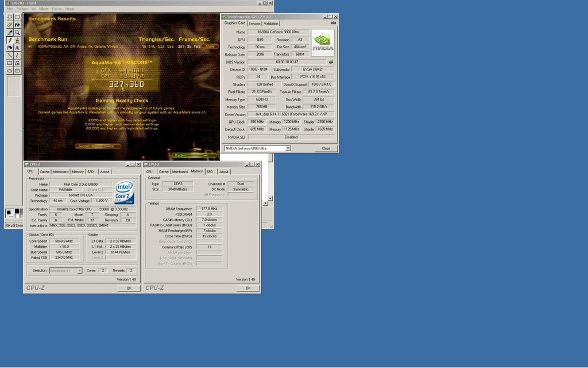The width and height of the screenshot is (588, 368).
Task: Expand the NVIDIA GeForce 8800 Ultra GPU dropdown
Action: (288, 148)
